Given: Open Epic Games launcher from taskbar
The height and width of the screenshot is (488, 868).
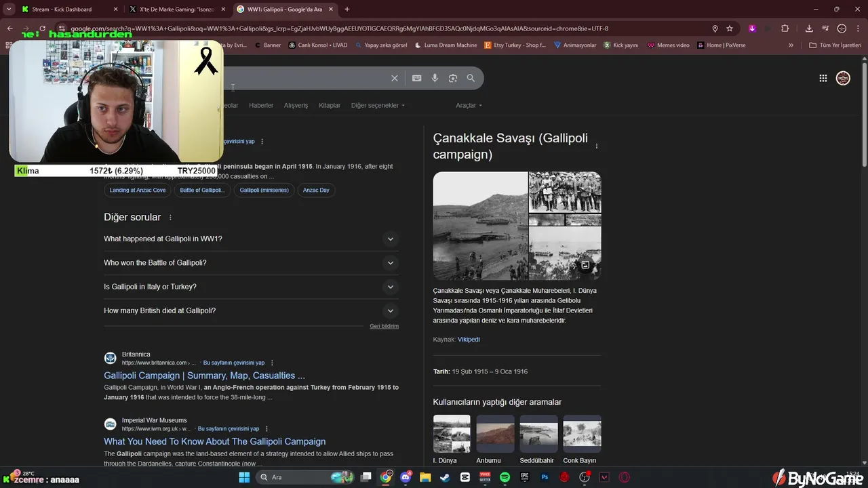Looking at the screenshot, I should click(524, 477).
